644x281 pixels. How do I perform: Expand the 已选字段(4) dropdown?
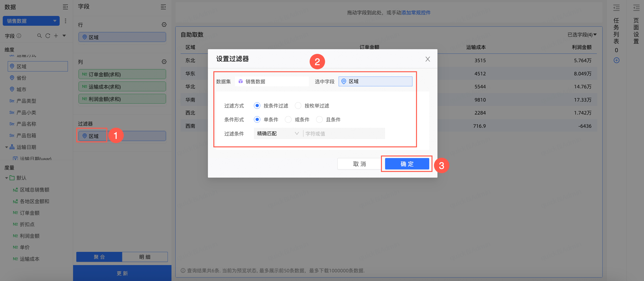click(582, 35)
